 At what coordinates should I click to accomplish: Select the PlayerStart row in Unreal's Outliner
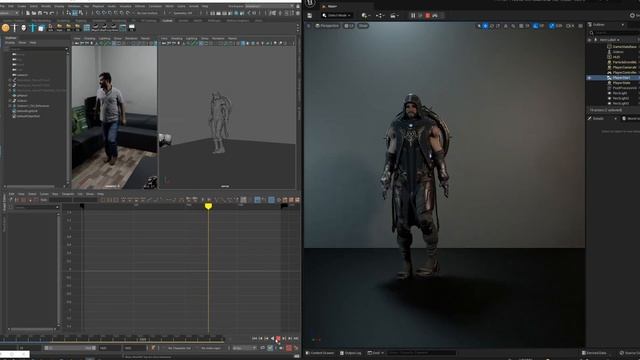pyautogui.click(x=613, y=78)
